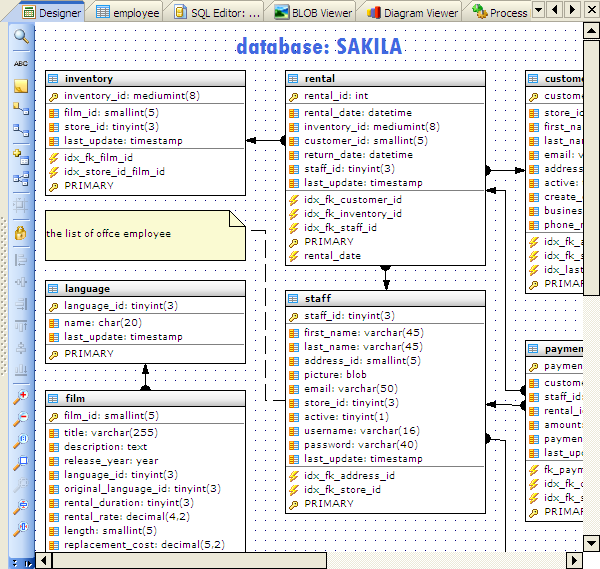The height and width of the screenshot is (569, 600).
Task: Select the film table header
Action: pyautogui.click(x=145, y=399)
